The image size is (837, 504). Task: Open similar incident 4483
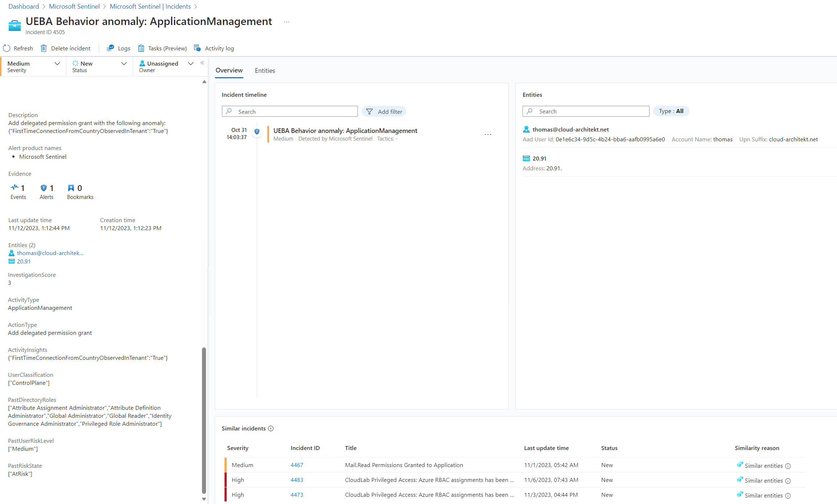coord(297,480)
